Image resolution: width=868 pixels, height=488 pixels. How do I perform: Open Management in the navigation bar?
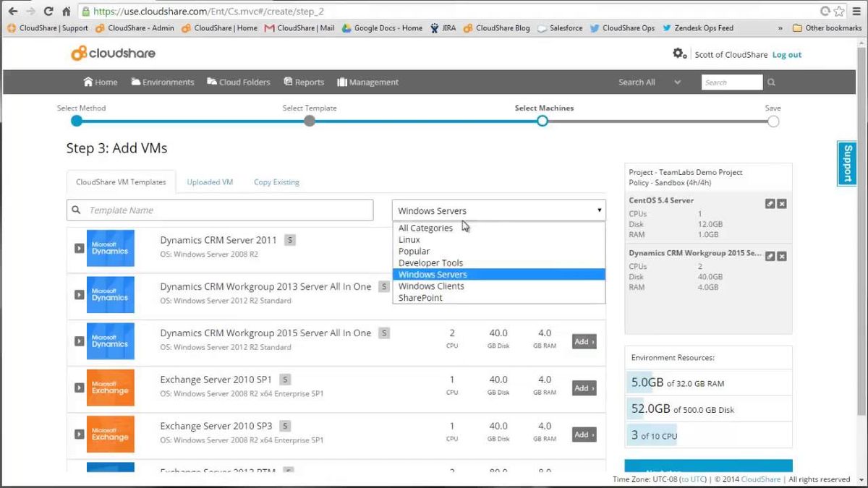click(367, 82)
